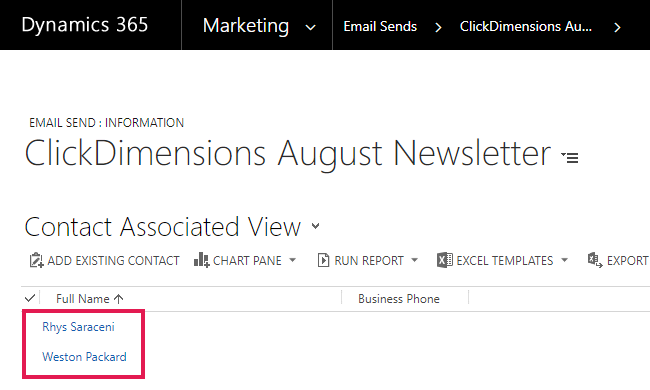Expand the Chart Pane dropdown arrow
650x390 pixels.
(293, 260)
